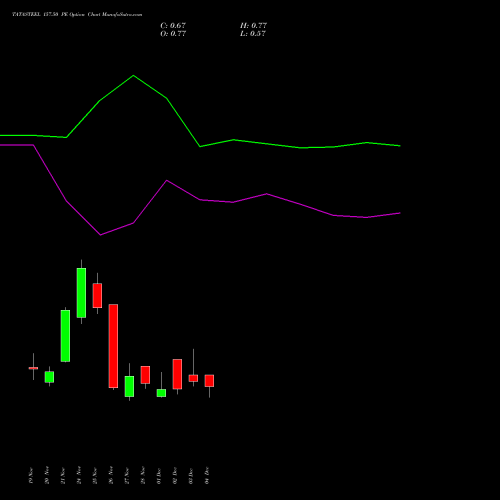500x500 pixels.
Task: Click the last red candle for 04 Dec
Action: [x=209, y=381]
